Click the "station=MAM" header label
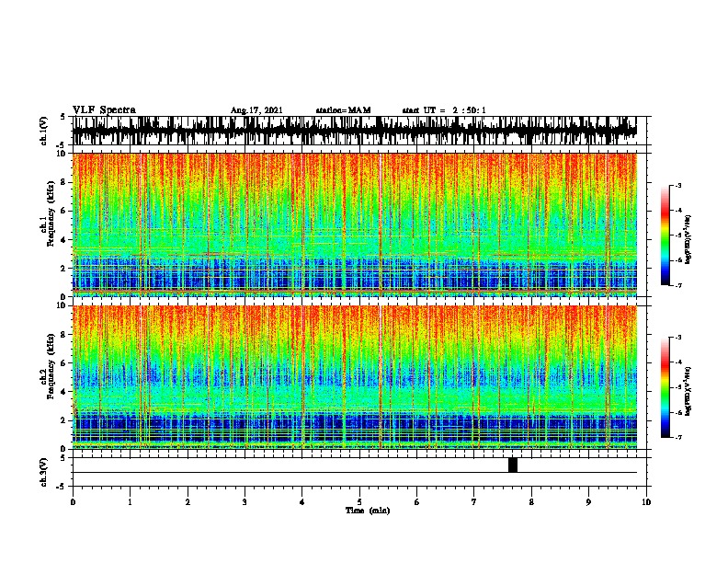Screen dimensions: 728x563 tap(343, 110)
